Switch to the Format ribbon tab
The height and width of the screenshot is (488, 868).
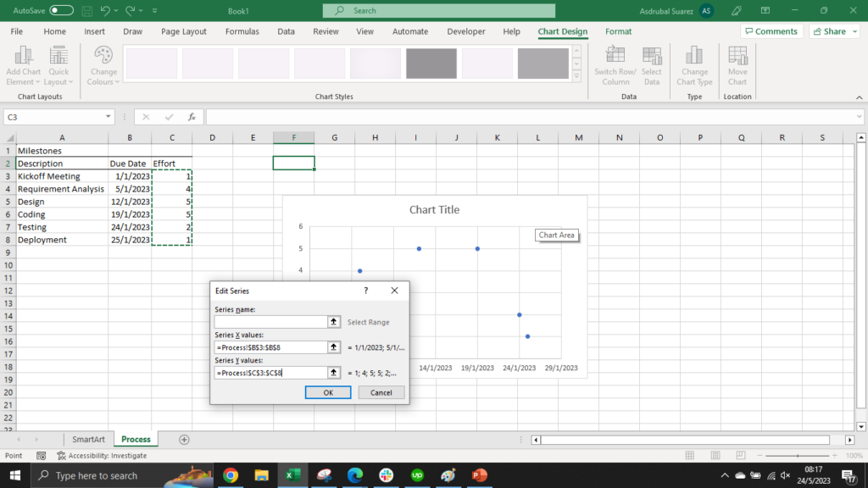pyautogui.click(x=618, y=31)
